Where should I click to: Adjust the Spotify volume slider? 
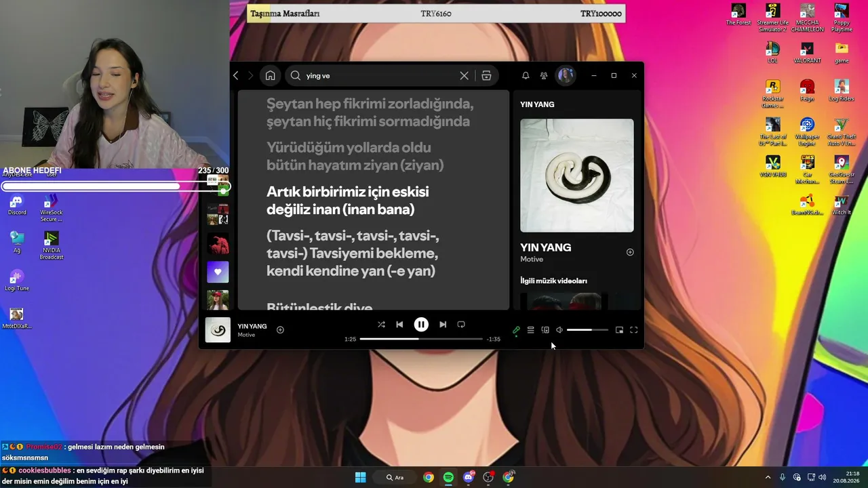587,330
